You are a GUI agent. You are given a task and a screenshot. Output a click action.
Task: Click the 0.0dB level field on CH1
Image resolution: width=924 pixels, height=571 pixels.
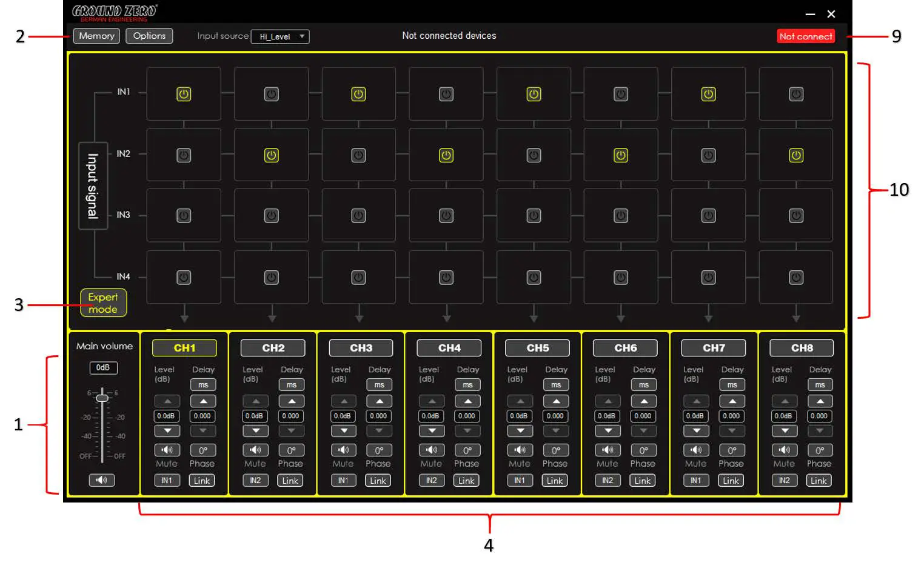167,416
